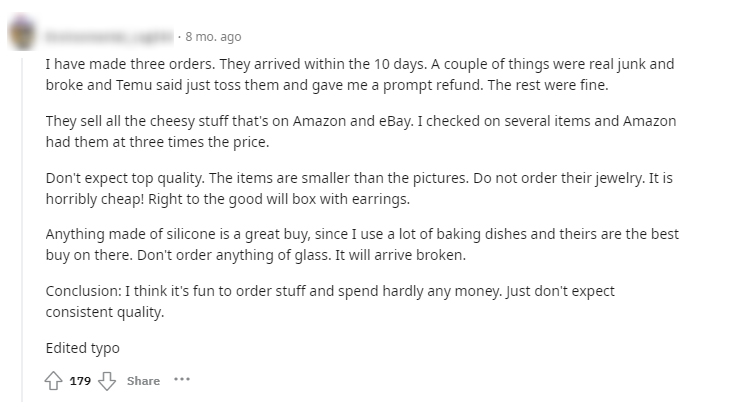Image resolution: width=731 pixels, height=407 pixels.
Task: Click the commenter's avatar image
Action: pos(22,34)
